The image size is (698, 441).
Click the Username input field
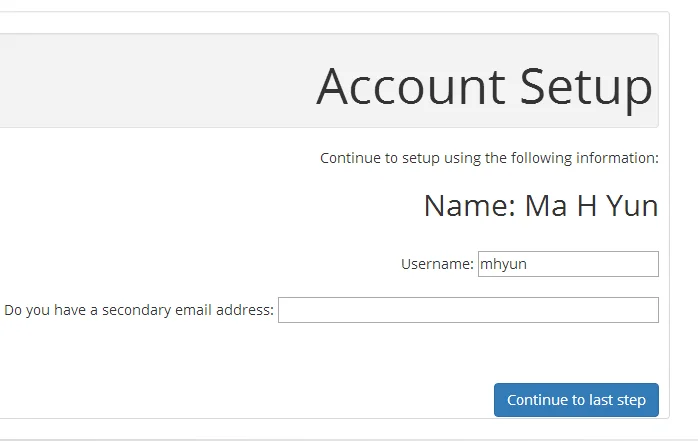[x=568, y=264]
